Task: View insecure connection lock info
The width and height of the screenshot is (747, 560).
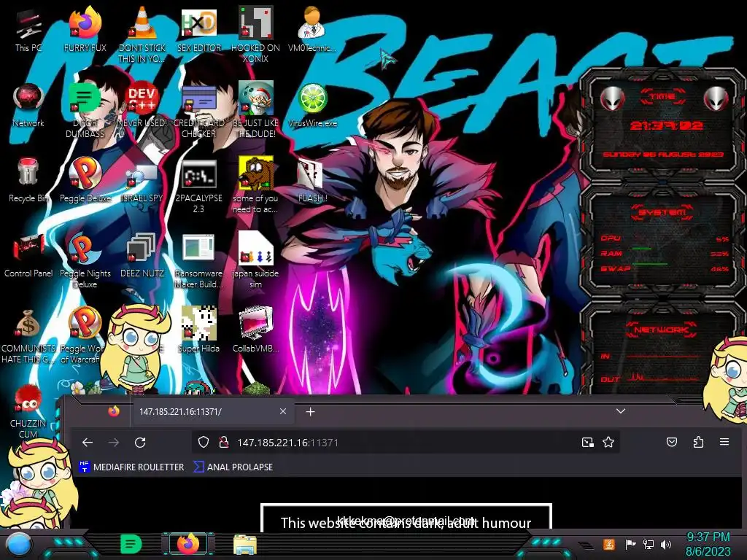Action: [x=223, y=443]
